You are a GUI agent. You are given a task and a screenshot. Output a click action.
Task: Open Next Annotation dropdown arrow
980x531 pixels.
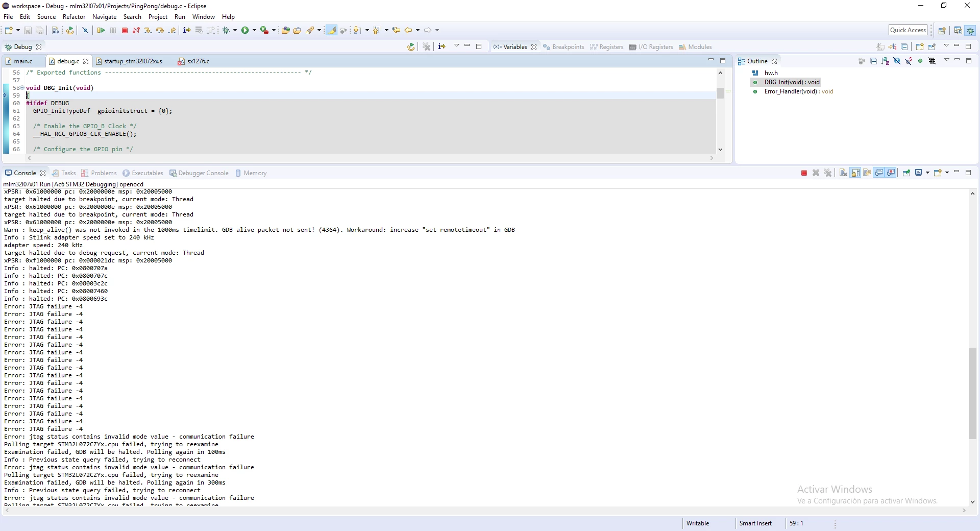point(366,31)
